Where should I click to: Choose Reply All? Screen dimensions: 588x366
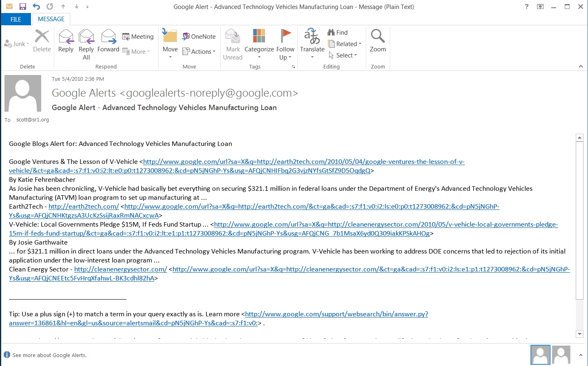pyautogui.click(x=86, y=44)
